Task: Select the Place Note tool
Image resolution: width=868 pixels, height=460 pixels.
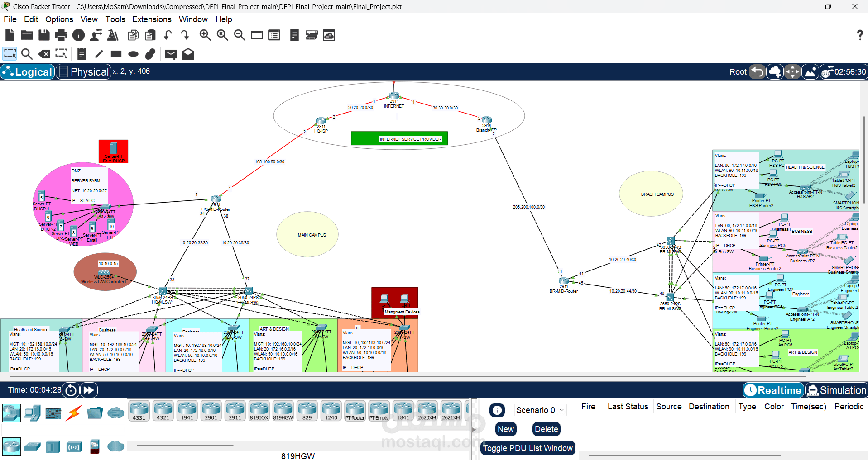Action: [x=82, y=54]
